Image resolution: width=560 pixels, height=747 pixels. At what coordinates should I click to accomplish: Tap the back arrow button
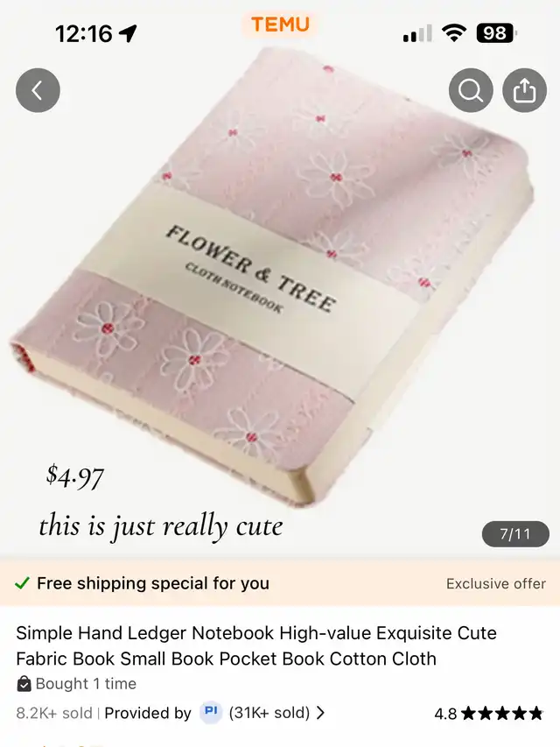[x=38, y=90]
